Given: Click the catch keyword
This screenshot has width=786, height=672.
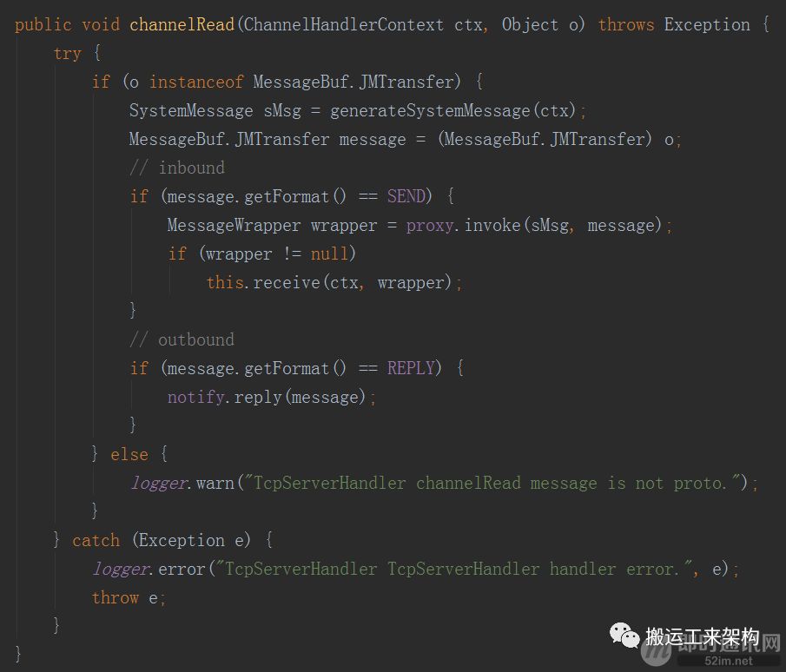Looking at the screenshot, I should pos(96,540).
